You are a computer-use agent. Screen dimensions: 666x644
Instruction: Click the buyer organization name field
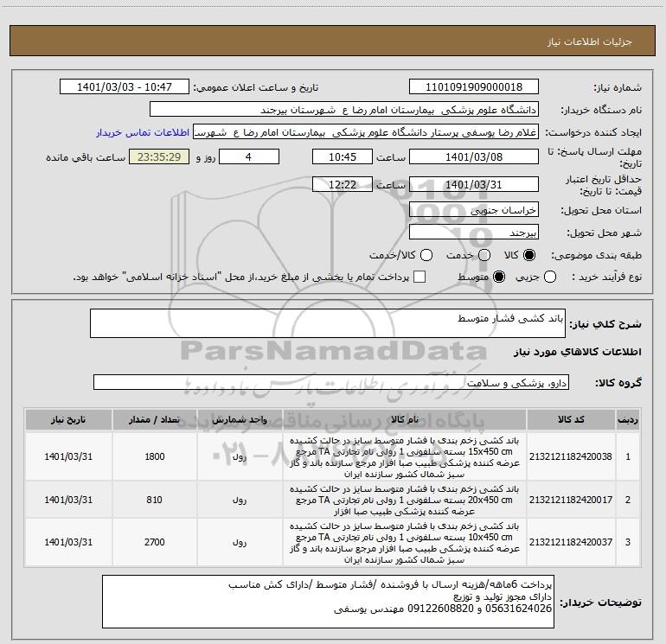[x=344, y=110]
